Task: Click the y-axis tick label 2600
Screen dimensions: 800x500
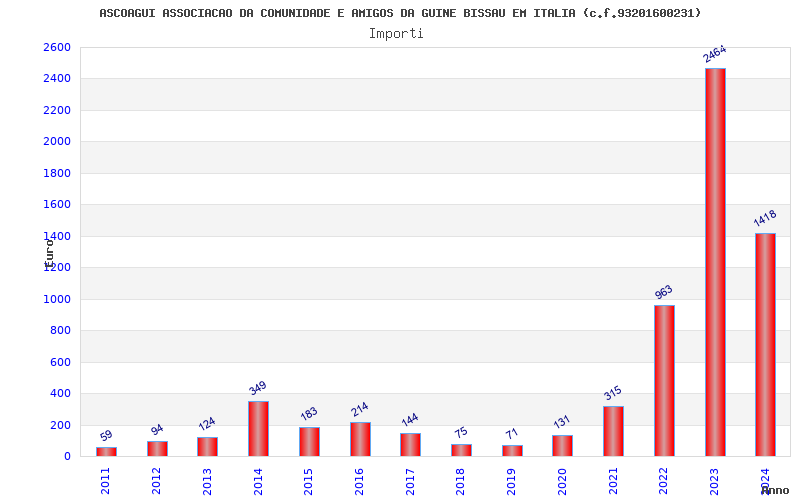Action: point(57,47)
